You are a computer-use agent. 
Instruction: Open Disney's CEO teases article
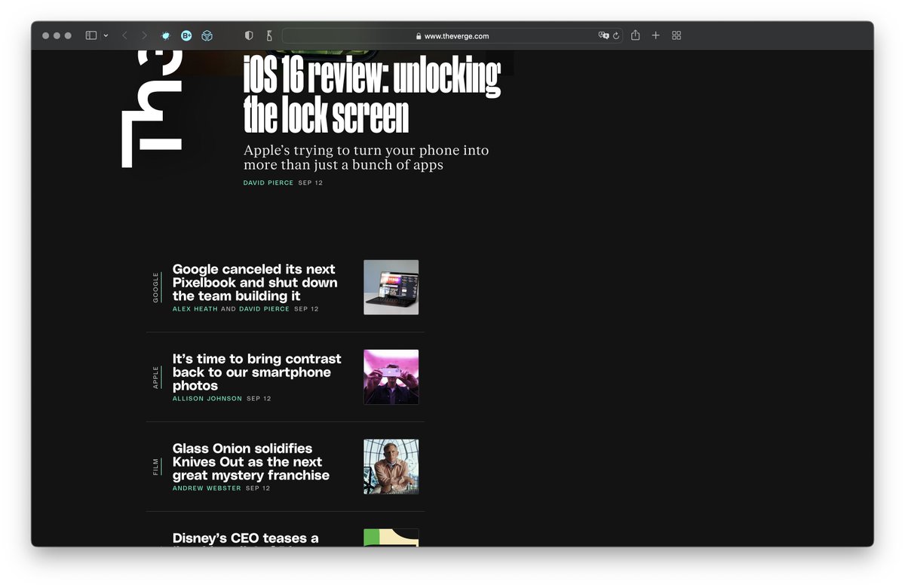245,538
